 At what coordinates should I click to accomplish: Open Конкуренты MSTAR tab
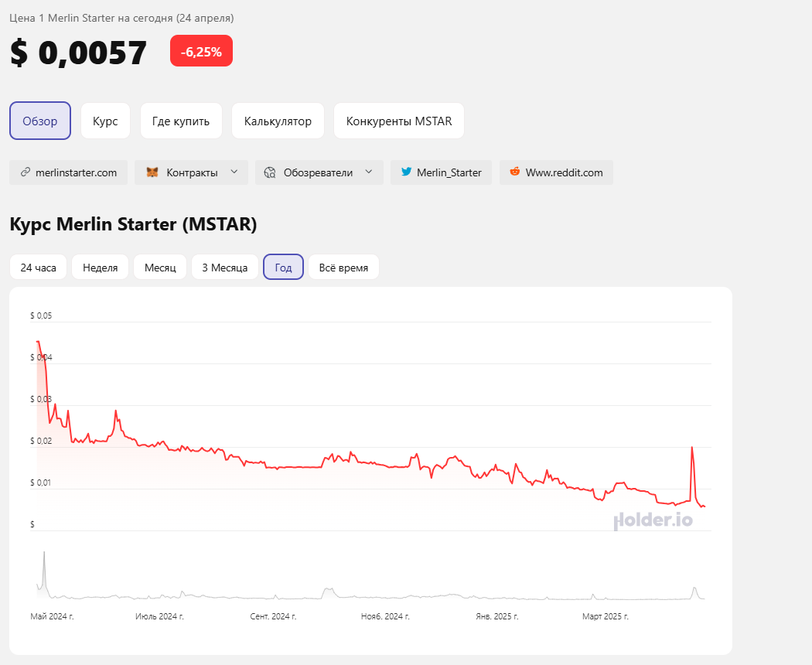[399, 121]
